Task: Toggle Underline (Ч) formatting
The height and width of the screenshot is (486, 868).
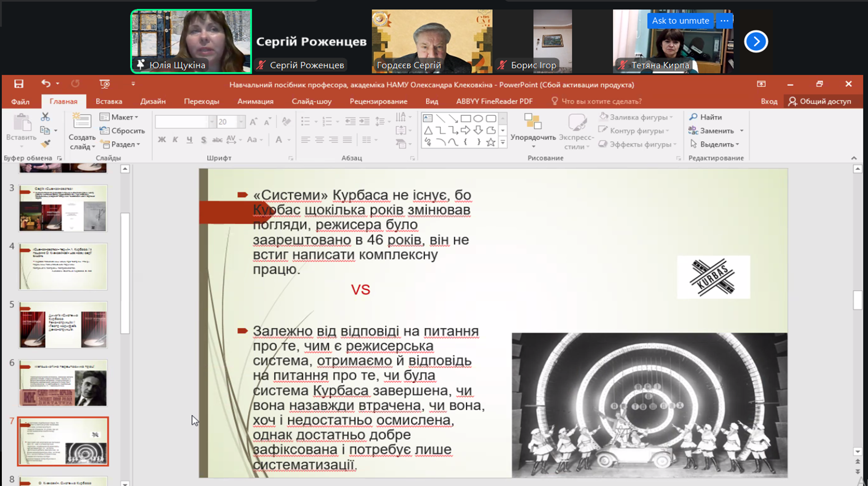Action: [190, 140]
